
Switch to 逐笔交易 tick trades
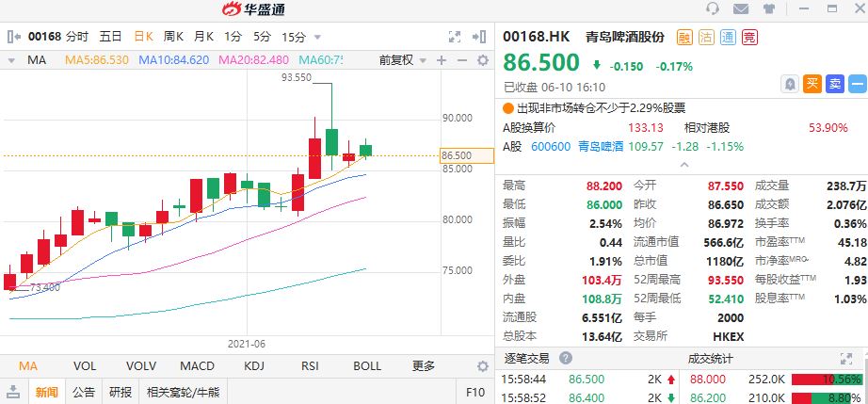[526, 359]
